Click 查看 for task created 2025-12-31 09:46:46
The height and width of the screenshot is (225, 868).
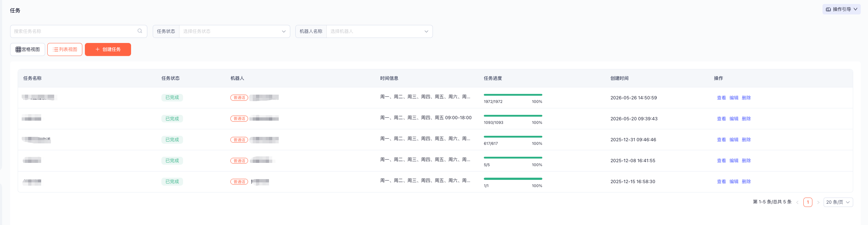point(721,140)
